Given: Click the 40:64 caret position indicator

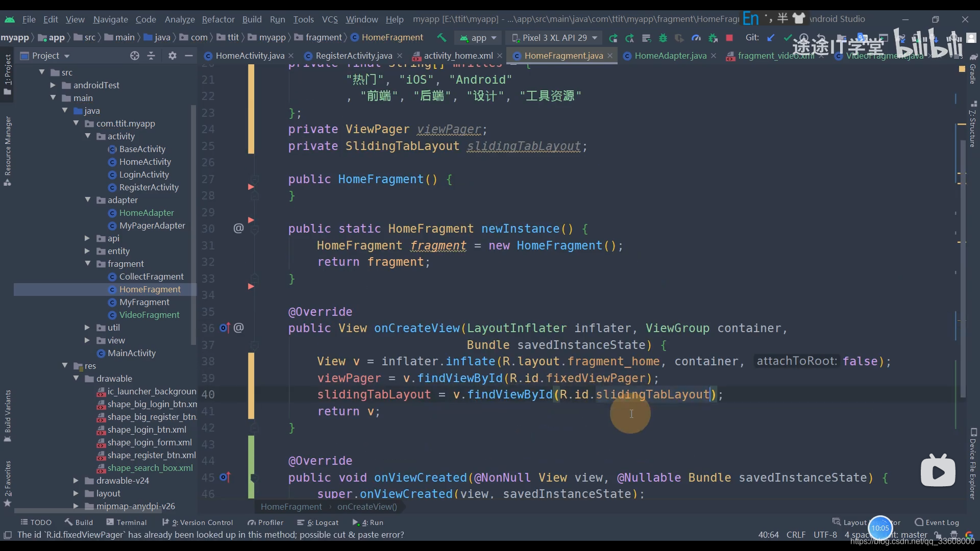Looking at the screenshot, I should click(768, 535).
